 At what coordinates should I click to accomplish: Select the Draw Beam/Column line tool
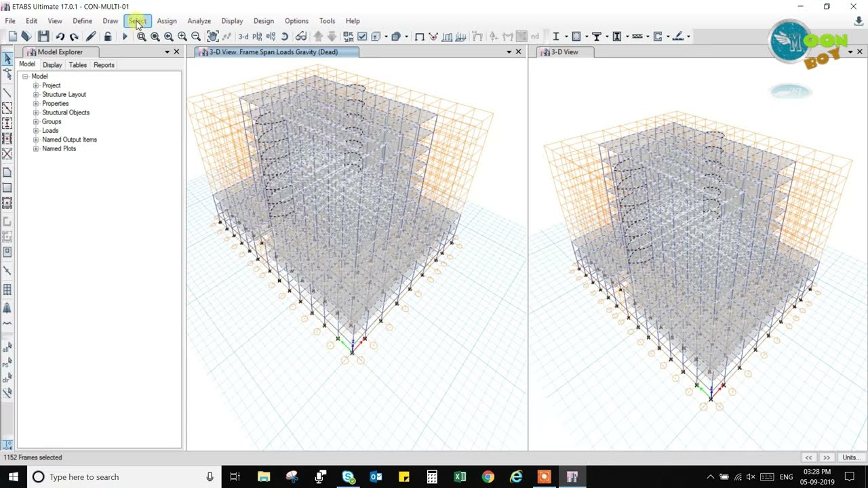click(x=7, y=93)
